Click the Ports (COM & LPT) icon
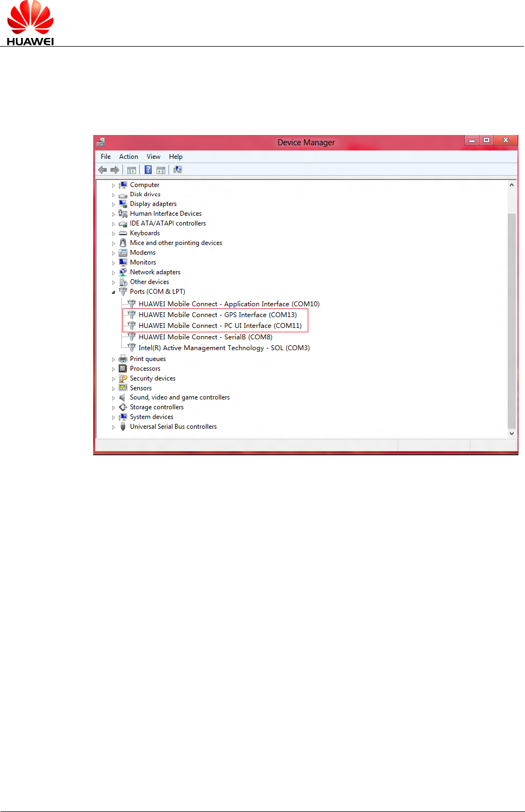Viewport: 525px width, 812px height. point(123,292)
